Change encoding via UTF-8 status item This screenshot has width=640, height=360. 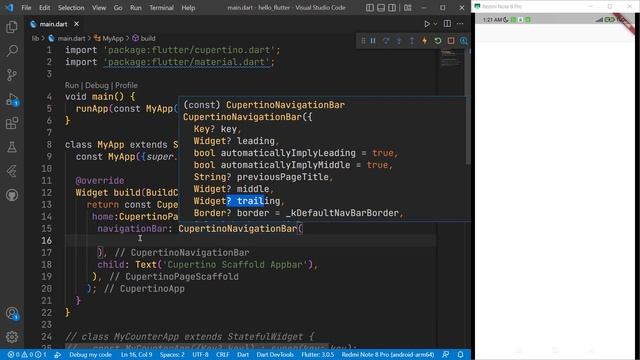[200, 355]
